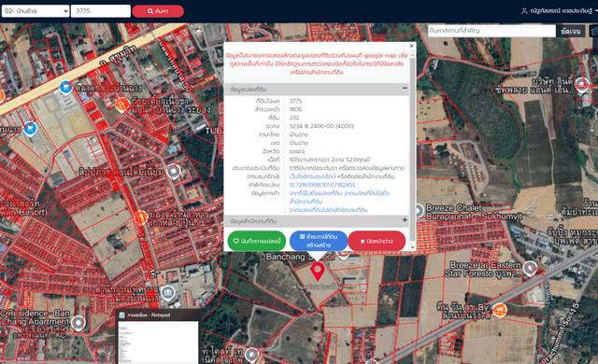The image size is (598, 364).
Task: Click the government building marker left of the Notepad preview
Action: coord(167,293)
